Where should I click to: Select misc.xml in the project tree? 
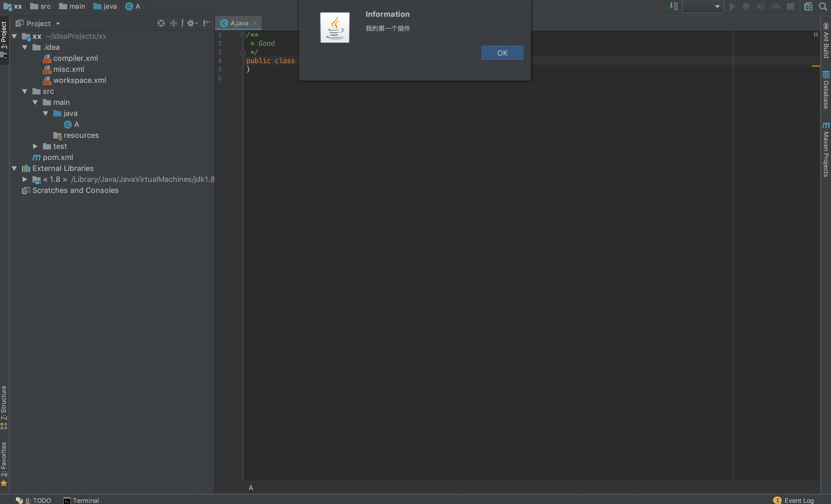pos(68,69)
